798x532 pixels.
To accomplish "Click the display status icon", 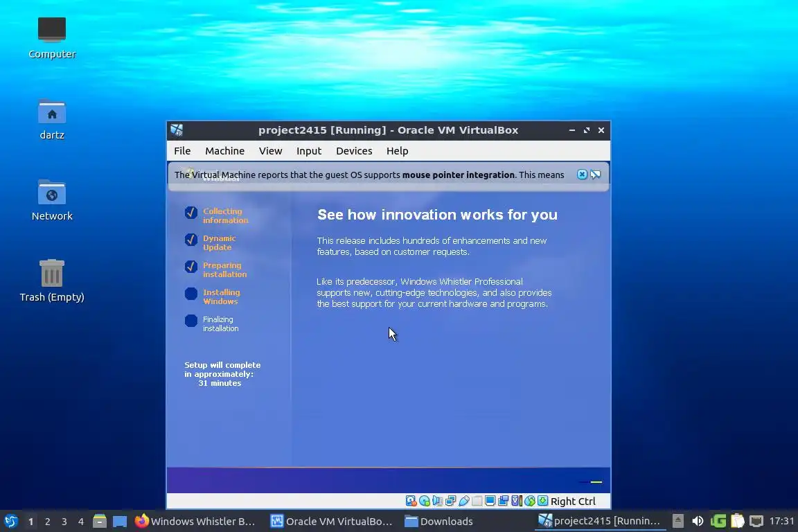I will (490, 501).
